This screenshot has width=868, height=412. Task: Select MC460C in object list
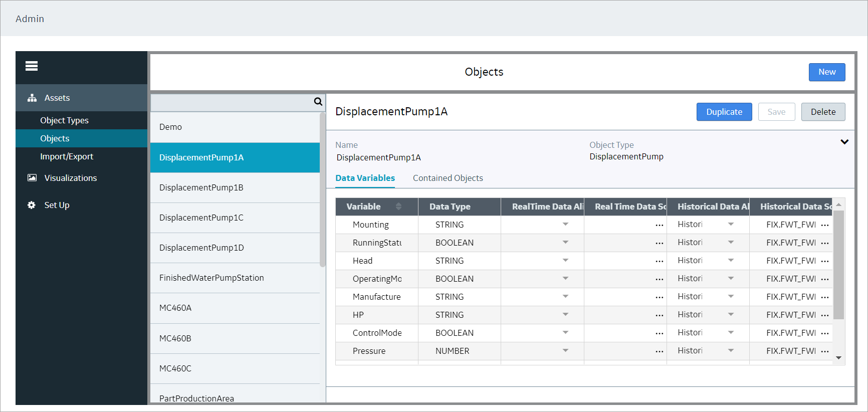[235, 368]
